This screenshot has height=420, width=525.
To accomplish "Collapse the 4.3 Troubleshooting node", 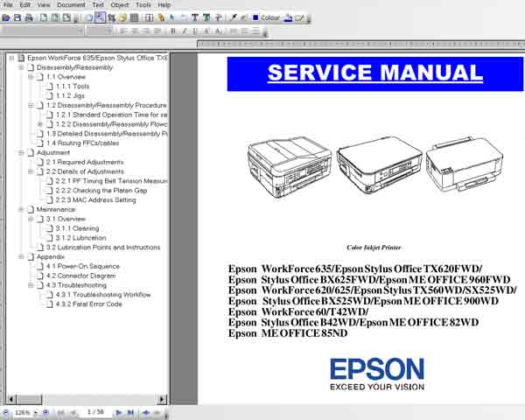I will [31, 285].
